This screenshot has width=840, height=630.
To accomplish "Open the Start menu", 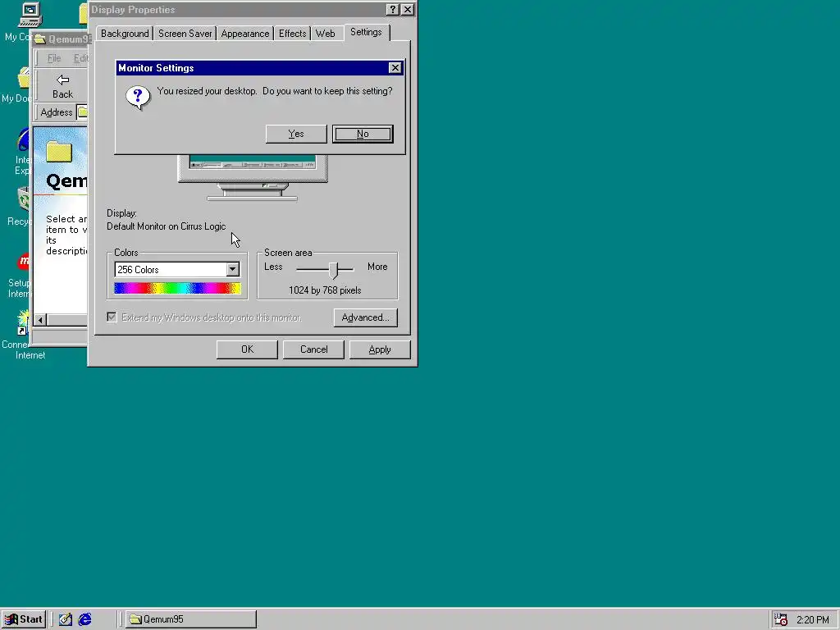I will click(x=24, y=619).
